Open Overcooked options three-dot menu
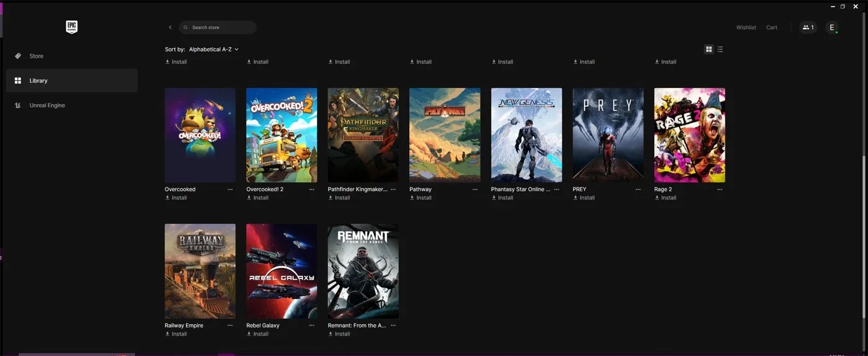This screenshot has height=356, width=868. (x=230, y=189)
